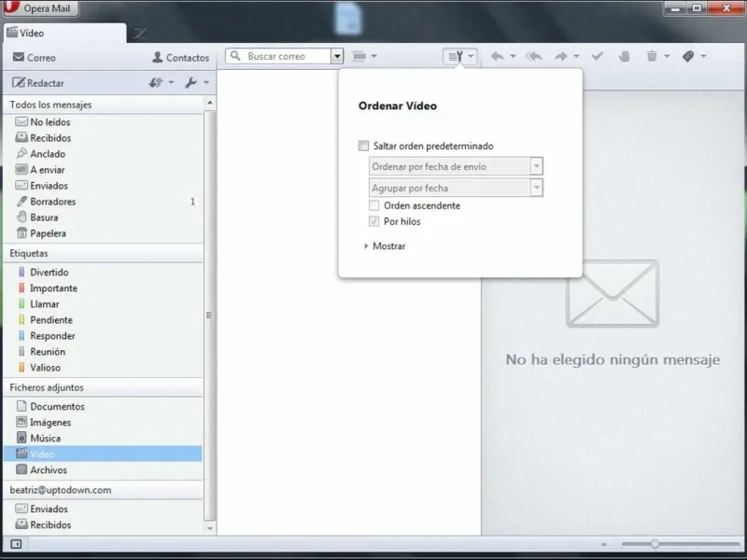Select Enviados under beatriz@uptodown.com
Screen dimensions: 747x560
pyautogui.click(x=103, y=509)
